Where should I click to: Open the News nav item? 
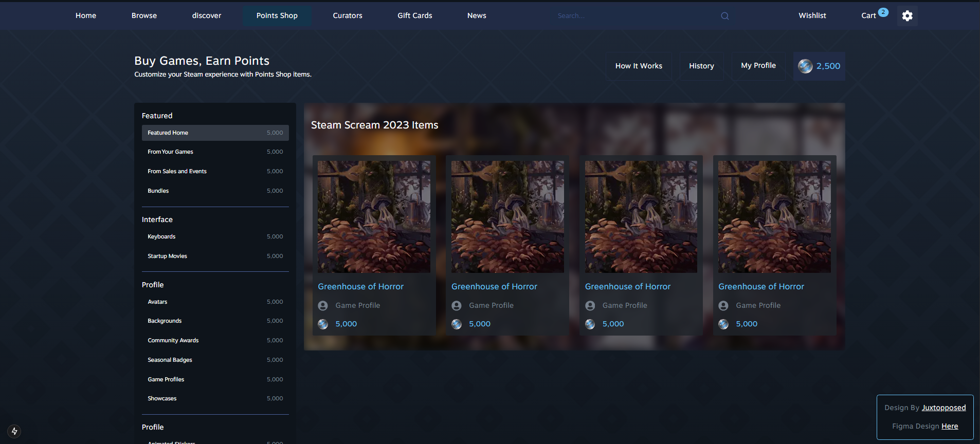coord(477,16)
